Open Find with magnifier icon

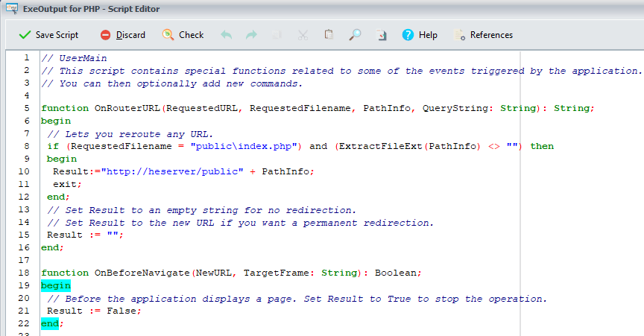click(355, 35)
